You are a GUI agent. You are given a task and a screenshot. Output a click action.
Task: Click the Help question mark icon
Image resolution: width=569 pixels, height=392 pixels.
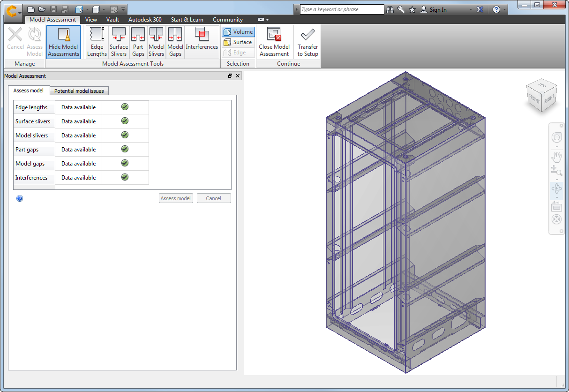496,9
